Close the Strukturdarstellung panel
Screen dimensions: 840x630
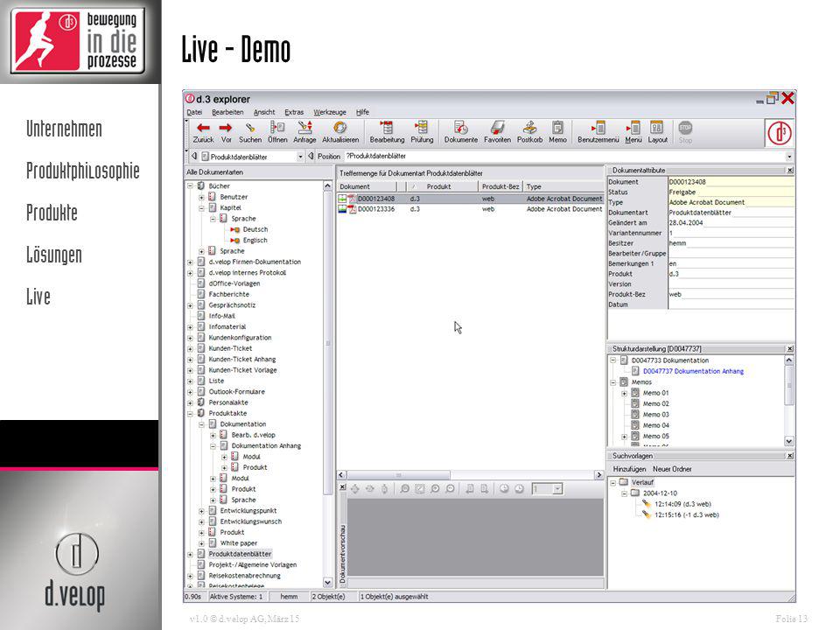coord(789,349)
